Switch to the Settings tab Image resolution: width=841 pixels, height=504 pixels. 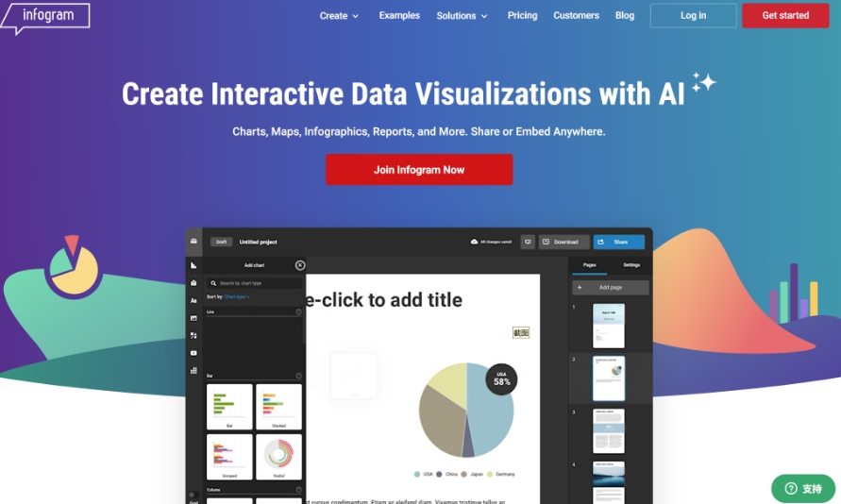[631, 265]
